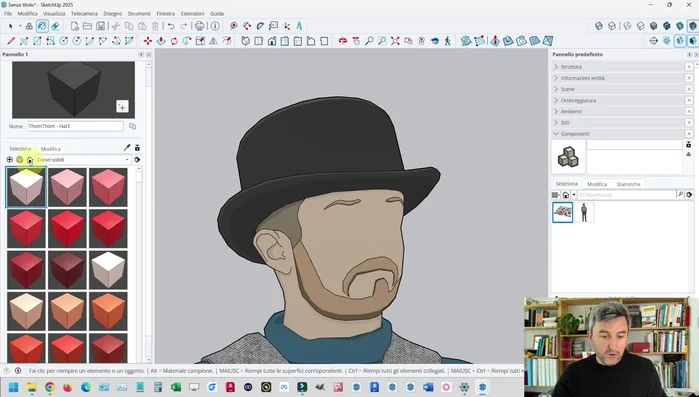Image resolution: width=699 pixels, height=397 pixels.
Task: Click the ThomThom - Hat1 name field
Action: (x=75, y=126)
